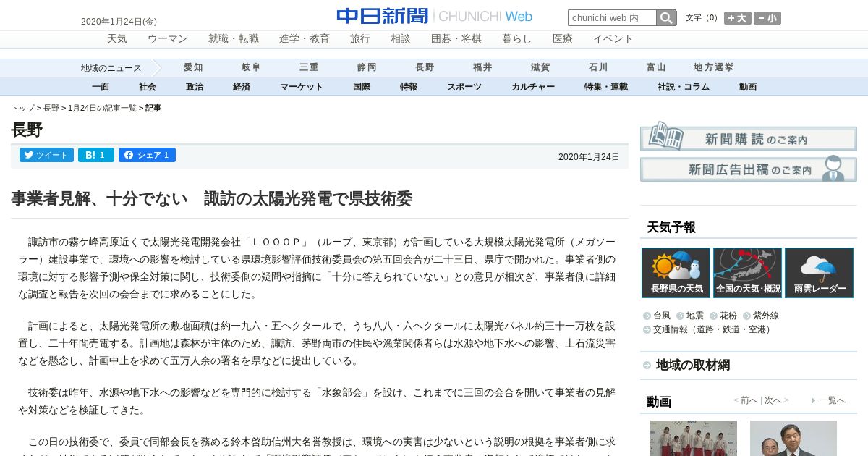Click the Hatena B! bookmark button
The width and height of the screenshot is (868, 456).
[x=96, y=155]
